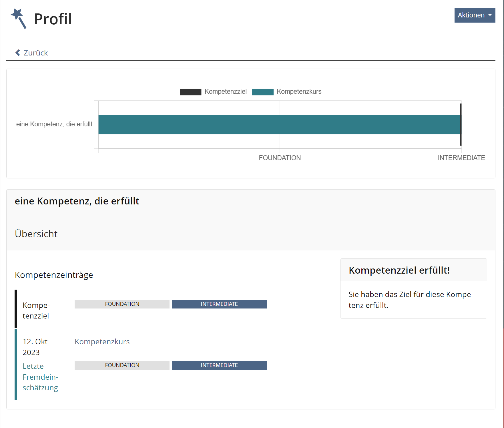Click the Zurück back chevron icon
The image size is (504, 428).
pos(18,53)
